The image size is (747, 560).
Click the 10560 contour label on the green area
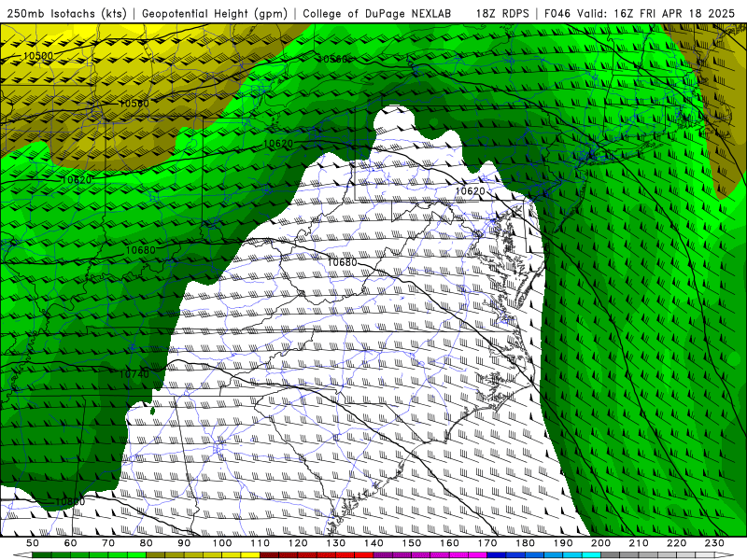click(332, 59)
